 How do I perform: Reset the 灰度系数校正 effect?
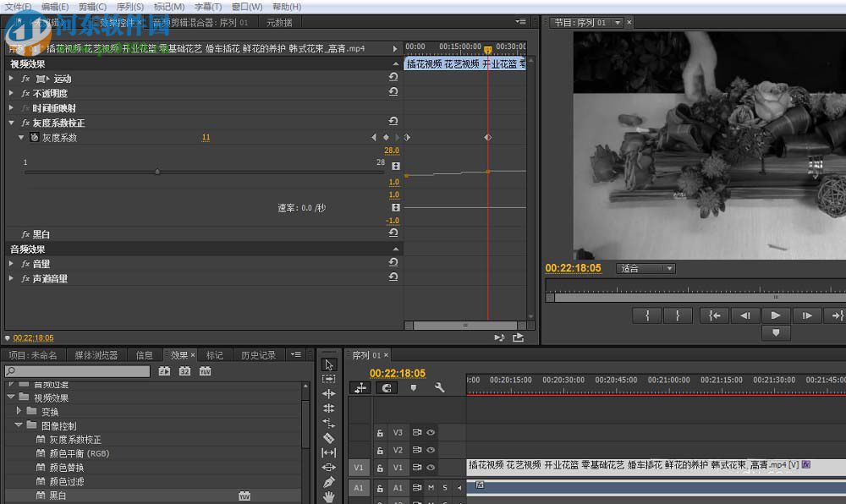[393, 122]
